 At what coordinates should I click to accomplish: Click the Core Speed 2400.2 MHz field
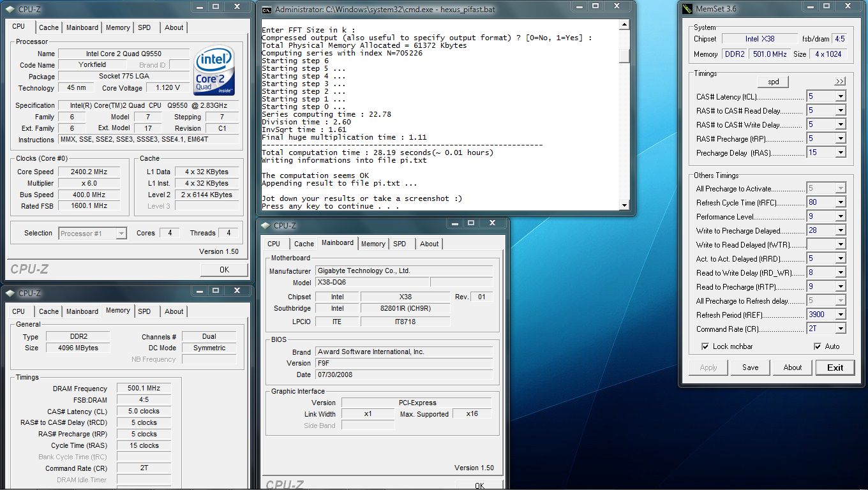click(89, 172)
